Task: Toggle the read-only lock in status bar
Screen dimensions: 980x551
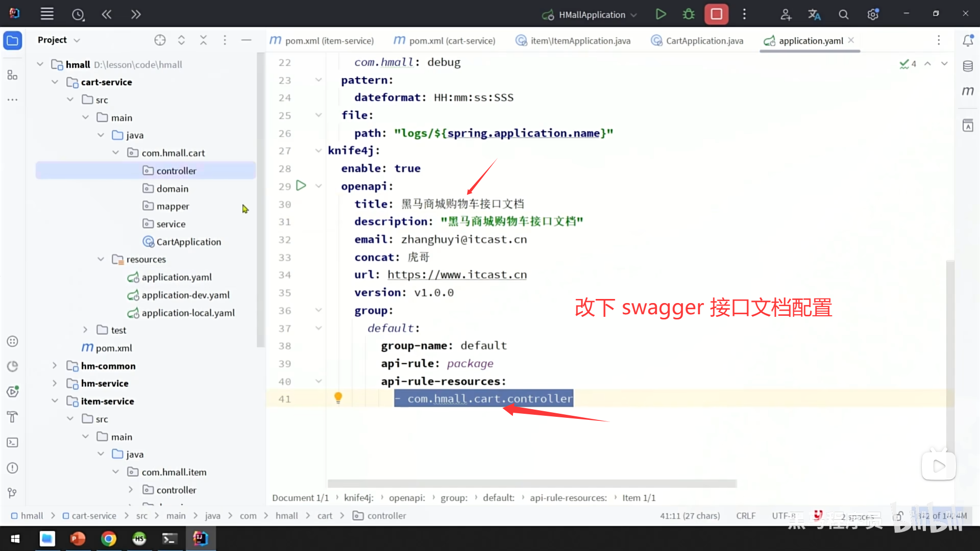Action: (898, 516)
